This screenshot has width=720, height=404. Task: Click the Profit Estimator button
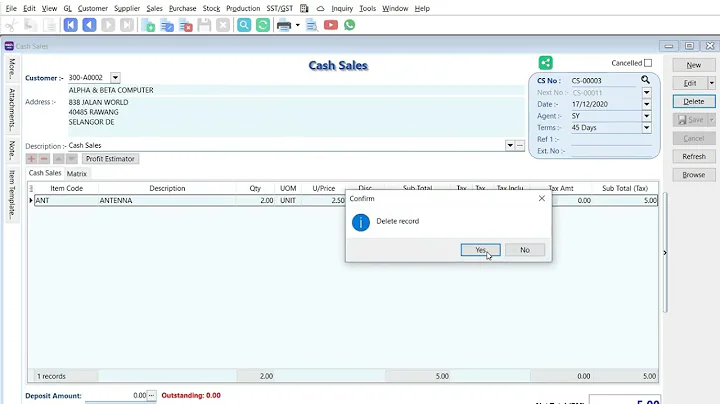(110, 159)
